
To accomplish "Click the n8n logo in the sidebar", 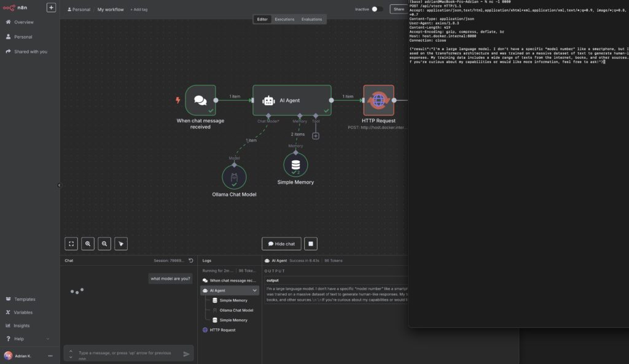I will click(x=15, y=7).
